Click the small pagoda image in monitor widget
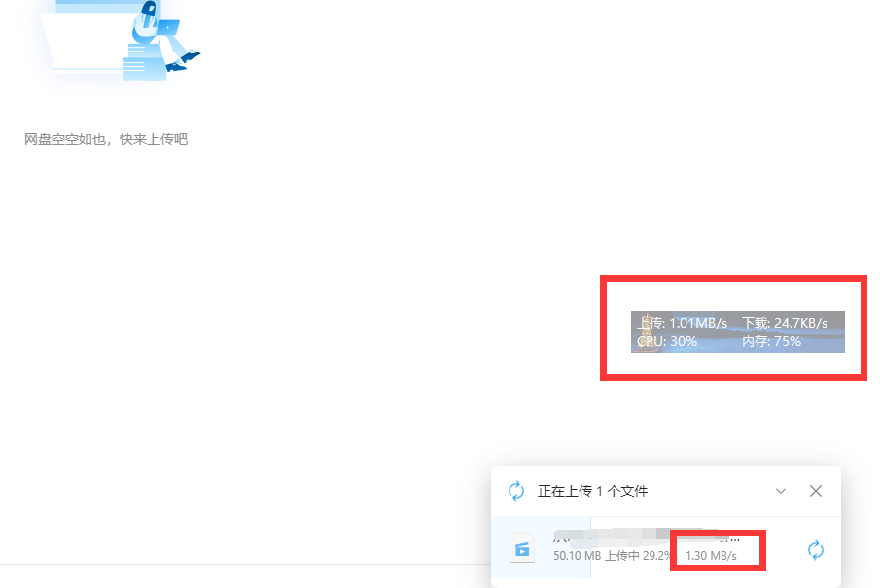The image size is (880, 588). 645,329
